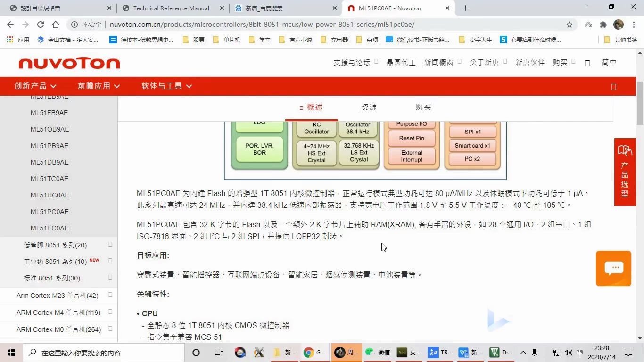Select ML51TC0AE in the sidebar

click(x=50, y=179)
